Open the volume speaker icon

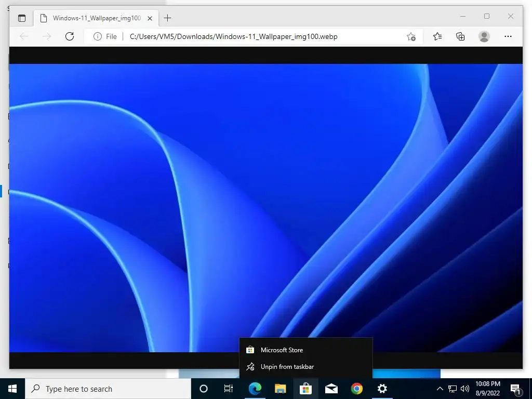(x=465, y=389)
